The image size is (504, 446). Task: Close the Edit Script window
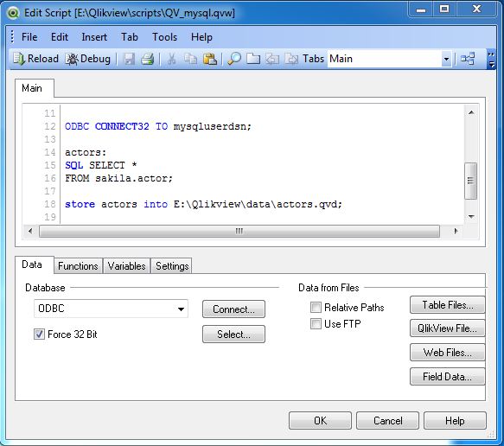(476, 10)
